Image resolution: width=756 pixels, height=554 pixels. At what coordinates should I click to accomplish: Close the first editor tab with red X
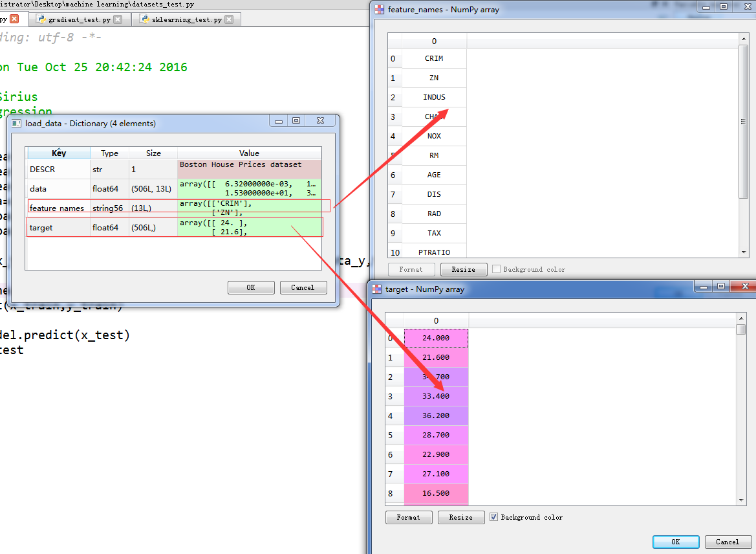[x=14, y=19]
